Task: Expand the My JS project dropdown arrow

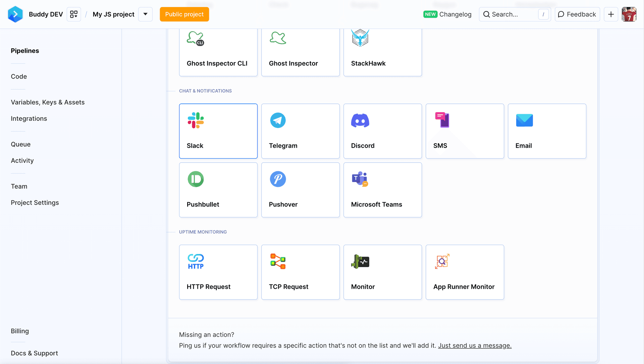Action: point(146,14)
